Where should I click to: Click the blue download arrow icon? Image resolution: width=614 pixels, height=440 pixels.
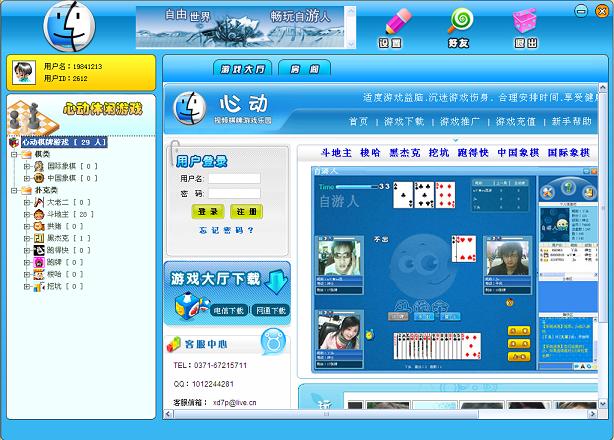pos(276,281)
